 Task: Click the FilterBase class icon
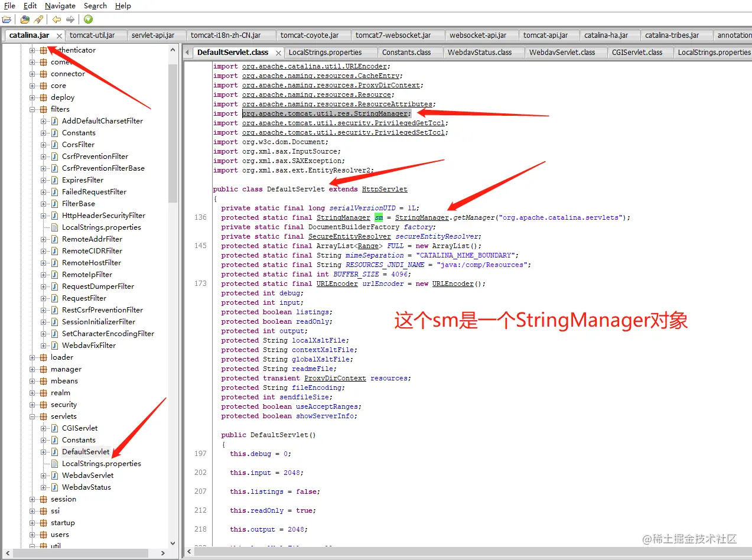coord(55,204)
